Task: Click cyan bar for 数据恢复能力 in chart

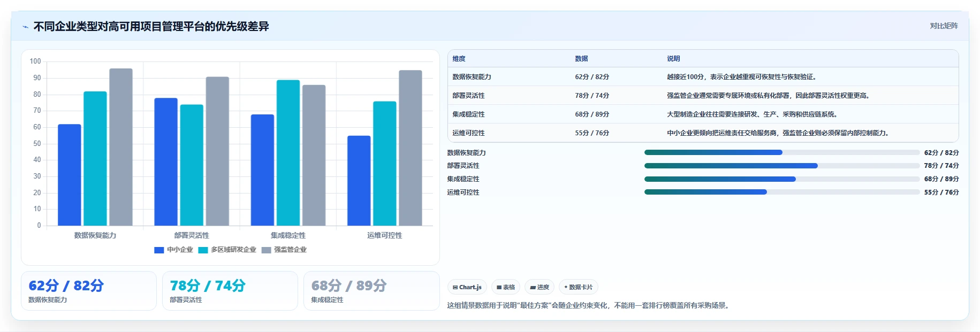Action: (95, 158)
